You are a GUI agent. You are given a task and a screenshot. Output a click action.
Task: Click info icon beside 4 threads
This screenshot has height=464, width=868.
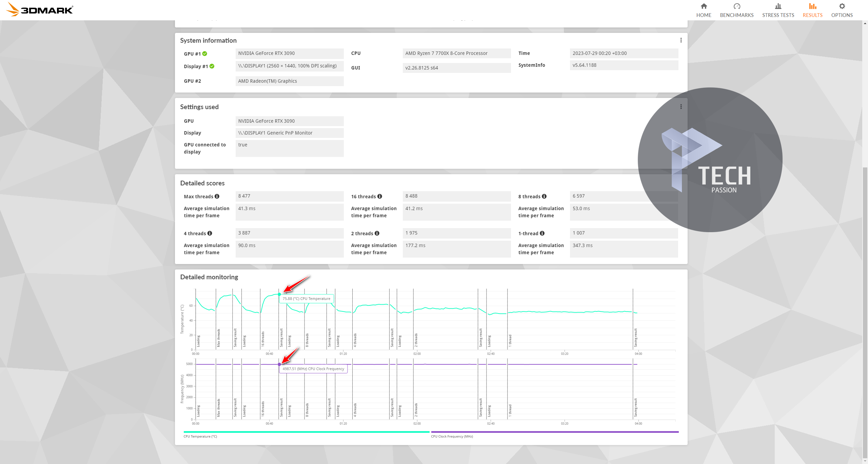210,233
